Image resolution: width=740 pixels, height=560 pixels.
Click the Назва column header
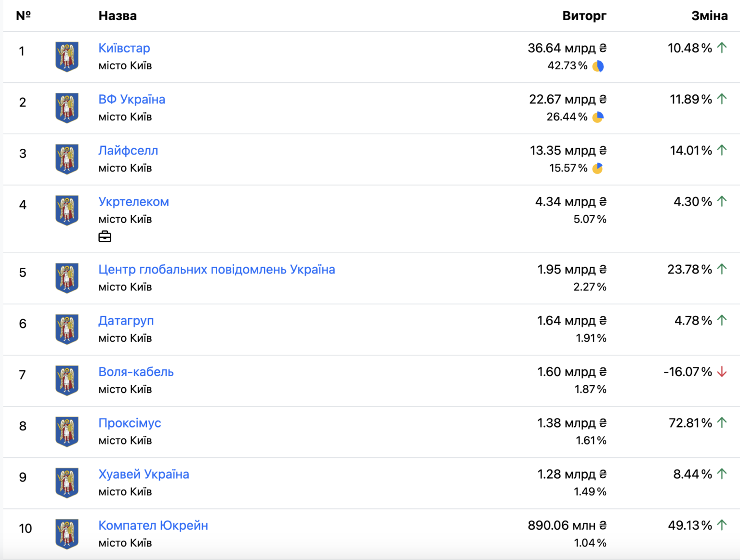point(118,16)
